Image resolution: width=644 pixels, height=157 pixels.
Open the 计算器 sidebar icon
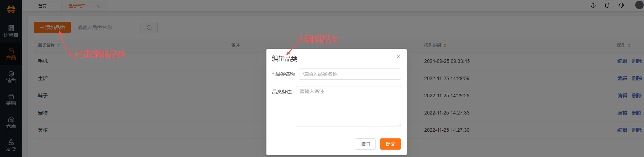[x=11, y=31]
